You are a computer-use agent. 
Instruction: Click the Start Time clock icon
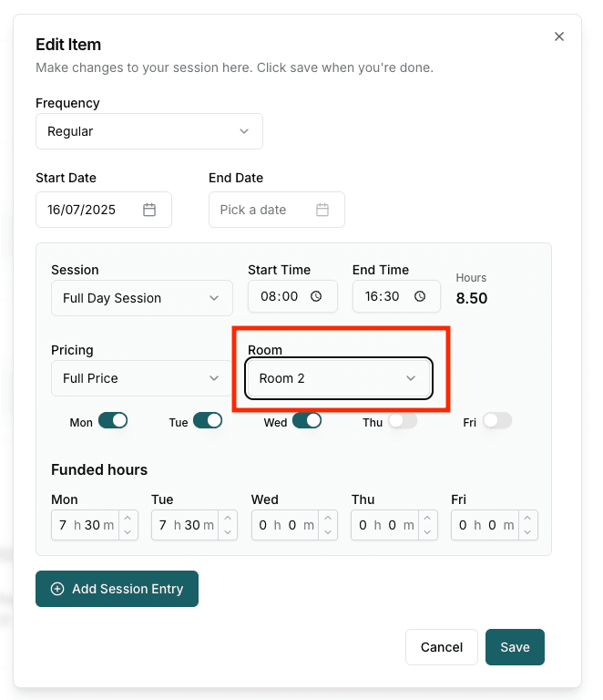coord(316,296)
